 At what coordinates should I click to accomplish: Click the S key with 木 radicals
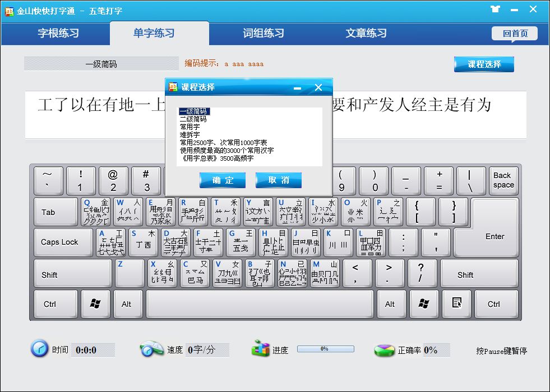click(x=143, y=242)
